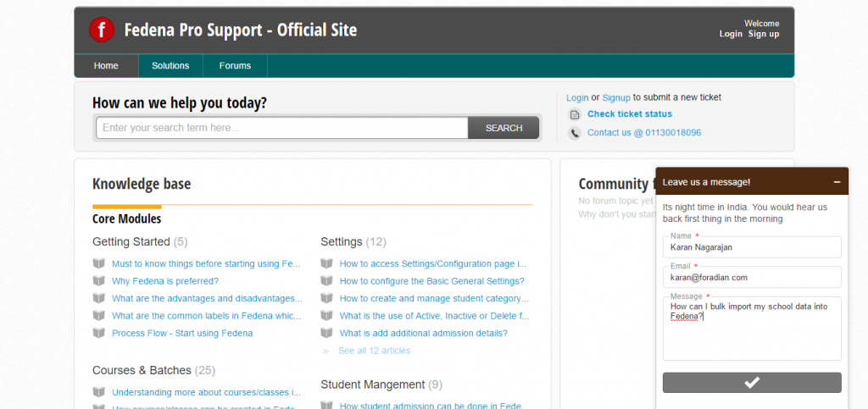Click Login link in the top header
This screenshot has width=868, height=409.
pos(731,34)
